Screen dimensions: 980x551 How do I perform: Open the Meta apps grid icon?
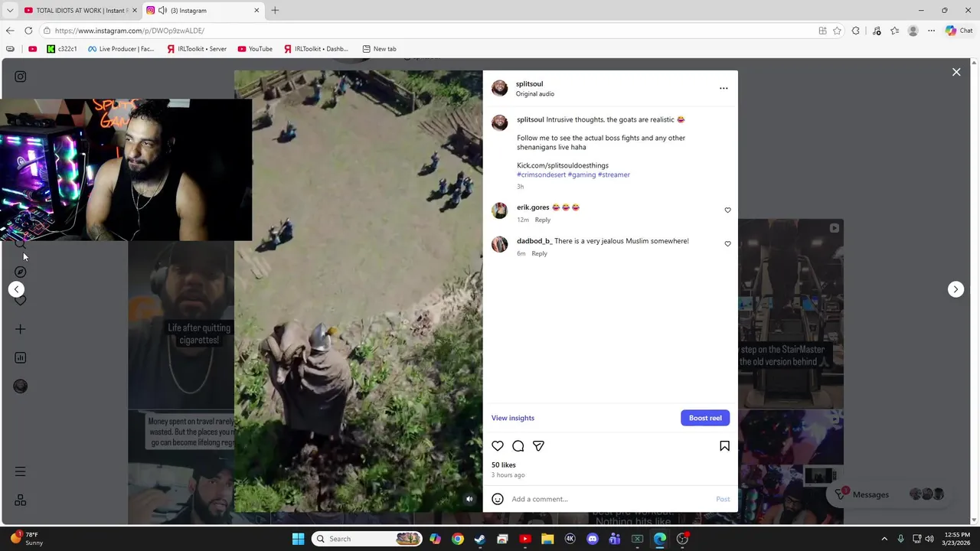pyautogui.click(x=21, y=500)
